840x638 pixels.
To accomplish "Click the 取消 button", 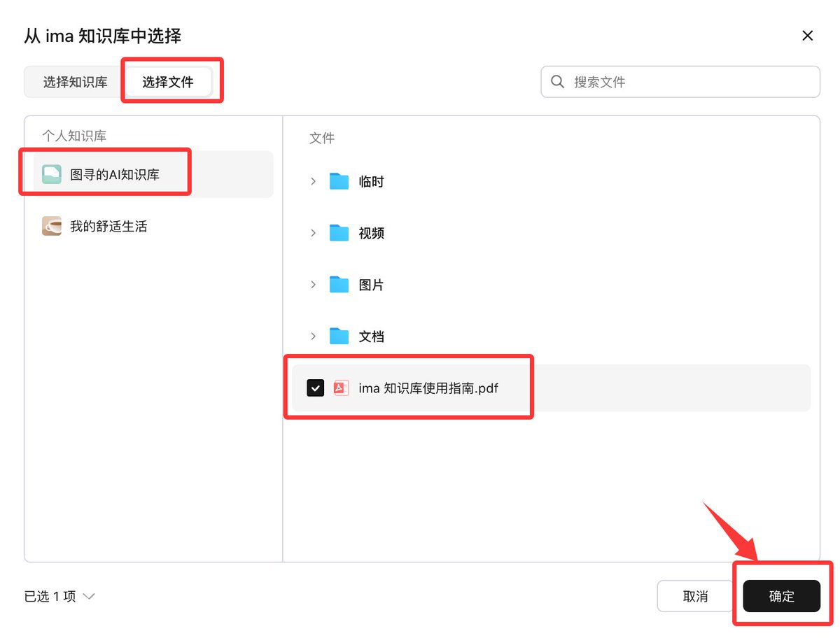I will [x=695, y=596].
